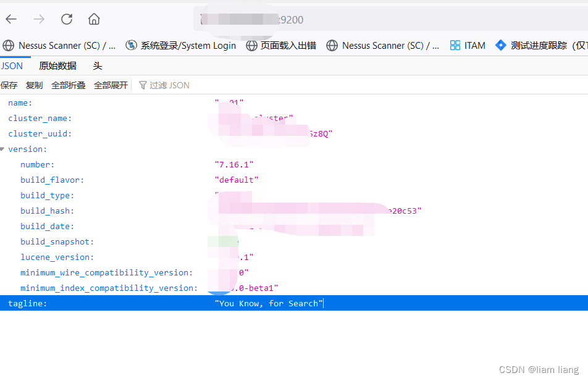Screen dimensions: 588x381
Task: Click the "default" build flavor value
Action: [236, 180]
